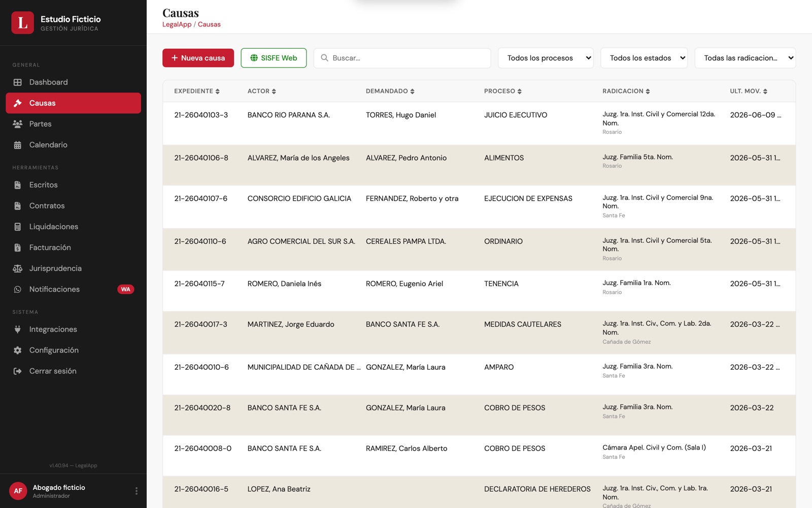812x508 pixels.
Task: Click the WhatsApp icon for Notificaciones
Action: pos(18,289)
